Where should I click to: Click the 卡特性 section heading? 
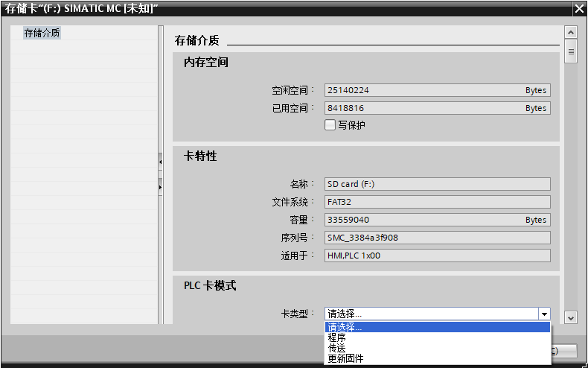click(x=200, y=156)
